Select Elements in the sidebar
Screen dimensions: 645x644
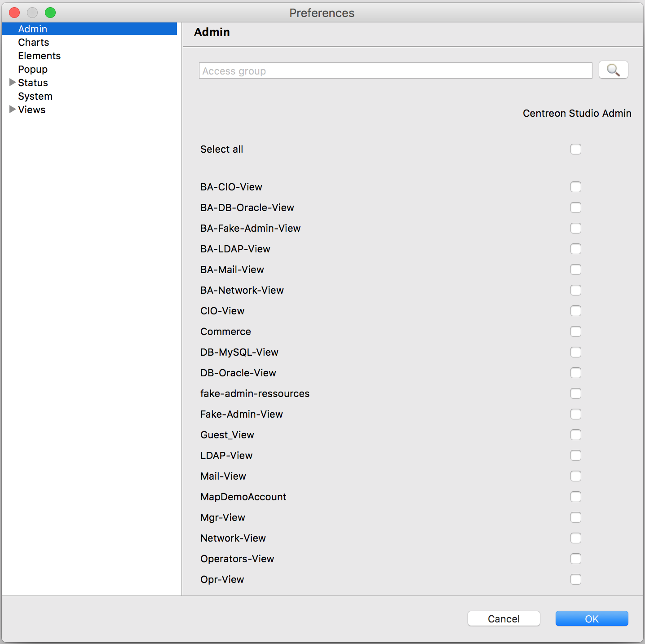[40, 56]
